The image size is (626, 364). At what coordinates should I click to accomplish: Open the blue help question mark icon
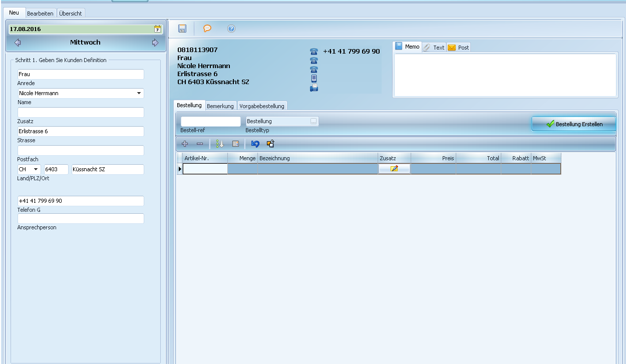tap(231, 29)
